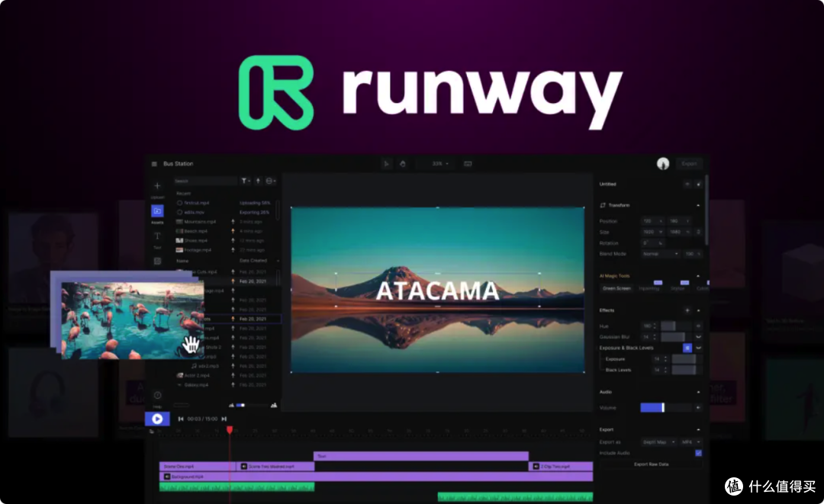Click the mute icon beside the Volume slider
Screen dimensions: 824x504
coord(698,407)
